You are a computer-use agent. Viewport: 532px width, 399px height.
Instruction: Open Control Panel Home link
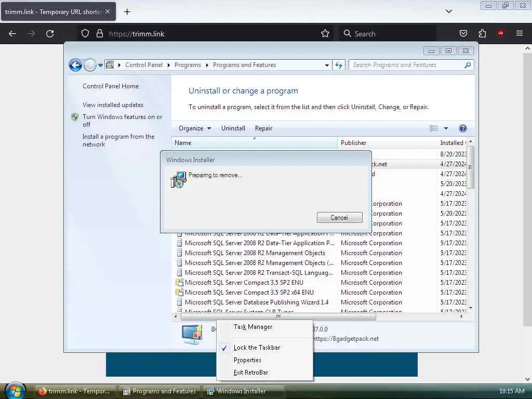111,86
